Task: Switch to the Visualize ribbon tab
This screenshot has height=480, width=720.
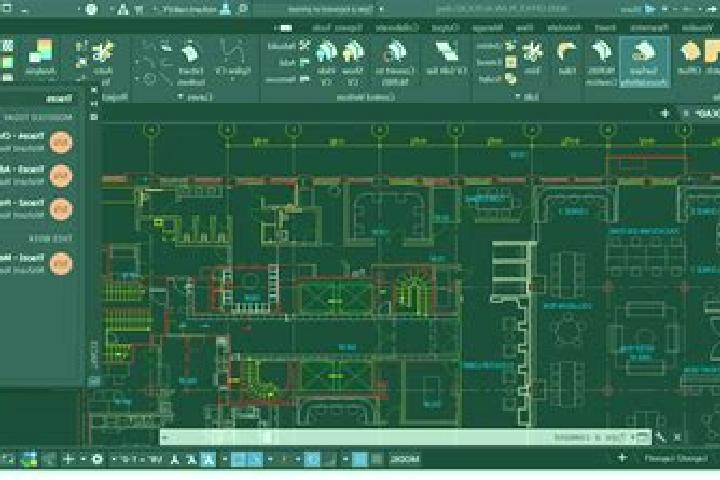Action: click(x=697, y=28)
